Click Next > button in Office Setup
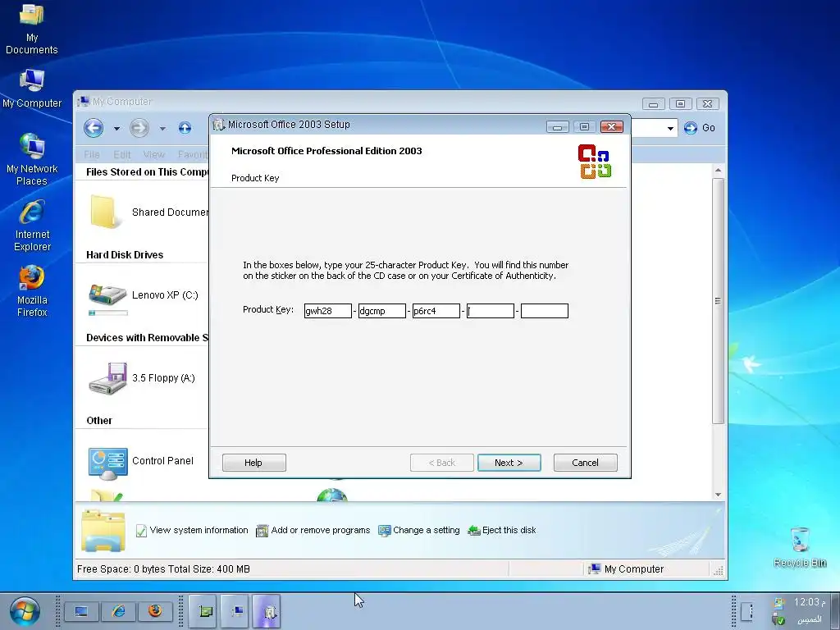The height and width of the screenshot is (630, 840). (509, 463)
